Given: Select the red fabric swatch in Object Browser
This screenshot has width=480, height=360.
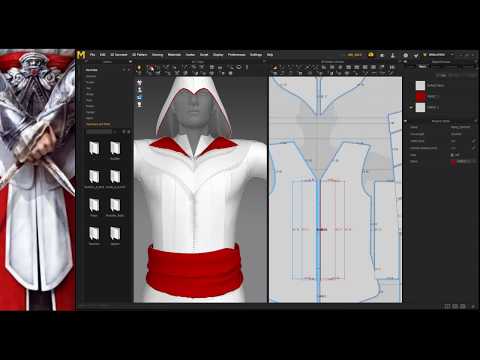Looking at the screenshot, I should tap(420, 97).
